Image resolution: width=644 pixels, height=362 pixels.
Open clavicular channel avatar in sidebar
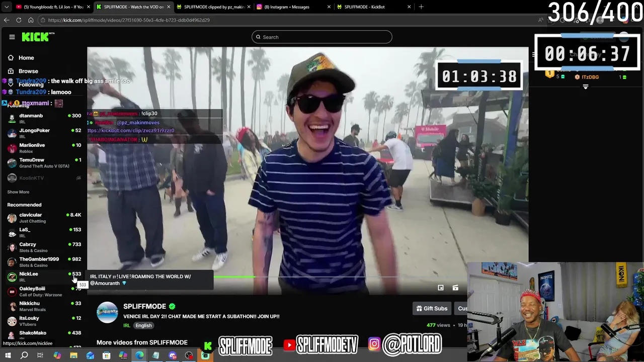pos(12,218)
